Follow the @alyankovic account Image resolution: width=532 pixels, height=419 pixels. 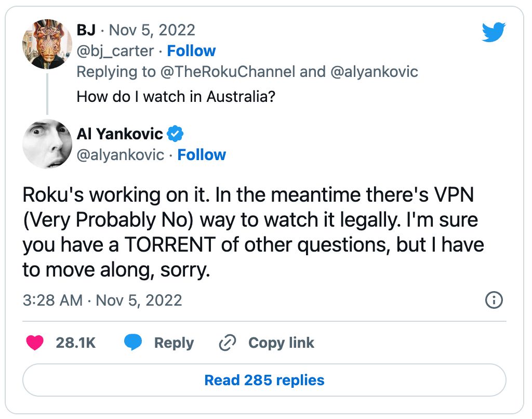202,155
